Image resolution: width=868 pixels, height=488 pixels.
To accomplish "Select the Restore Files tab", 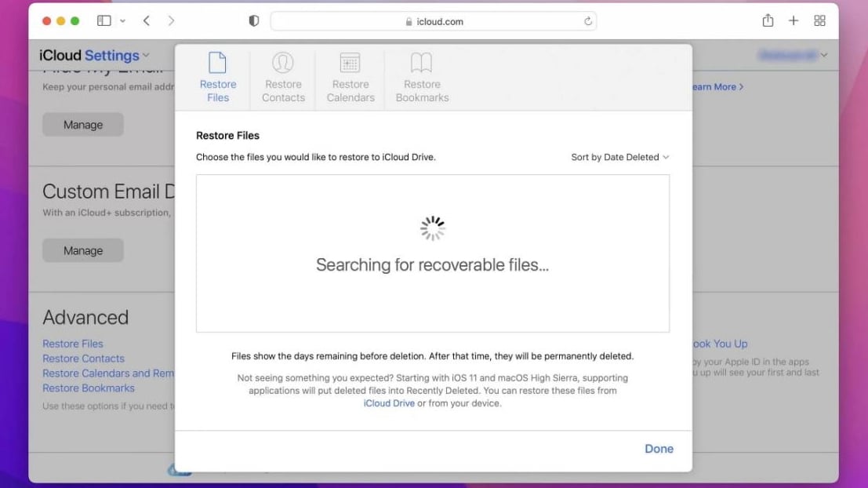I will 217,77.
